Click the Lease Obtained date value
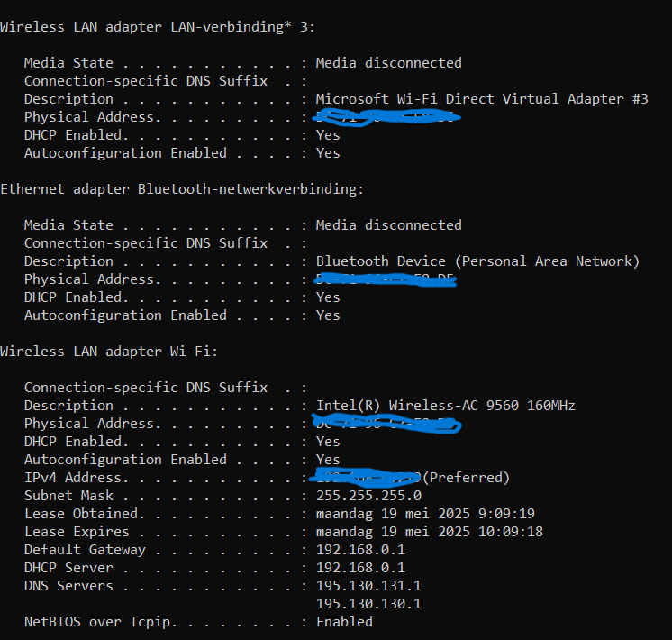 [x=425, y=514]
